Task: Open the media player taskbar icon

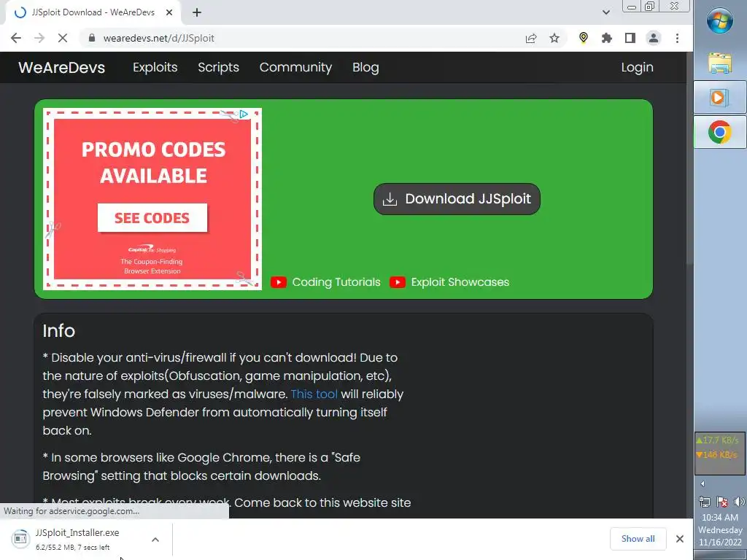Action: point(719,98)
